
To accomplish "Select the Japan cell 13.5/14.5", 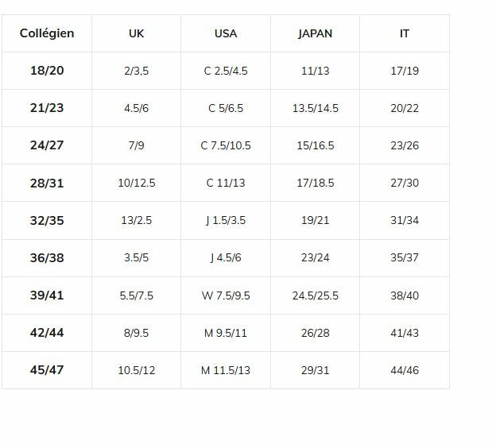I will click(315, 108).
